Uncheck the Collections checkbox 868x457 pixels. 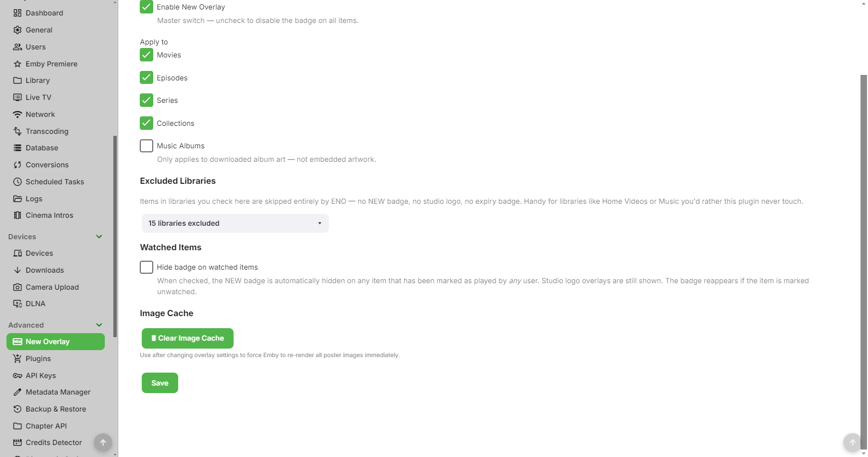point(146,123)
